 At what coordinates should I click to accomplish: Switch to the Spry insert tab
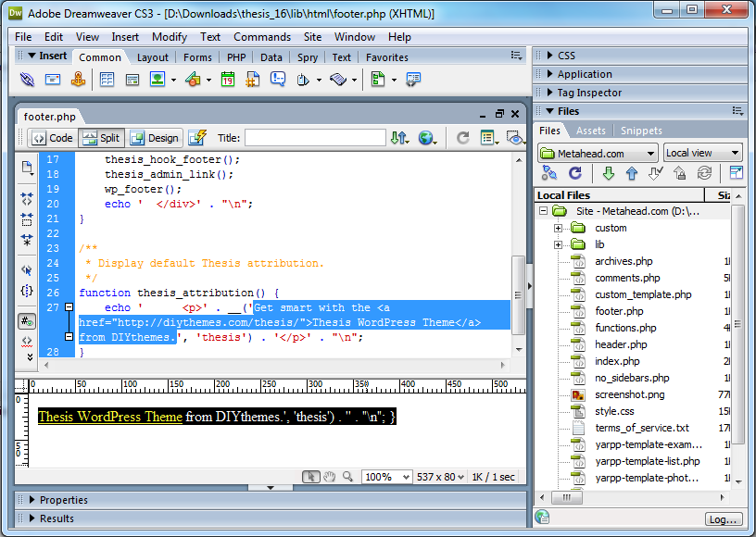coord(308,57)
